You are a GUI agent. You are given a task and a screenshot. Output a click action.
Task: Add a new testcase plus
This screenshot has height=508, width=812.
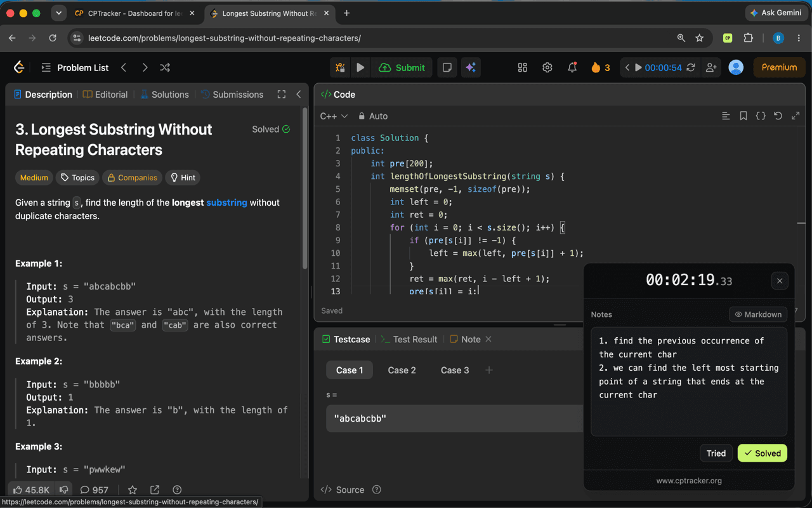click(489, 370)
